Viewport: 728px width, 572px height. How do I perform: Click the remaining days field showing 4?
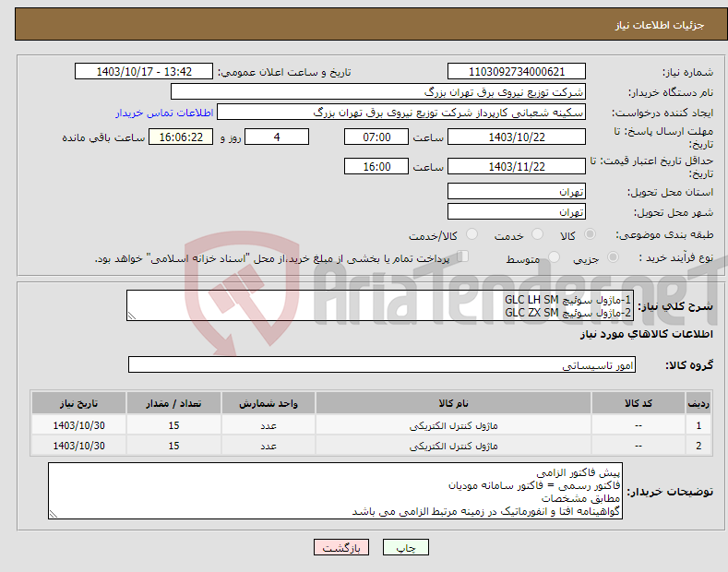point(277,137)
